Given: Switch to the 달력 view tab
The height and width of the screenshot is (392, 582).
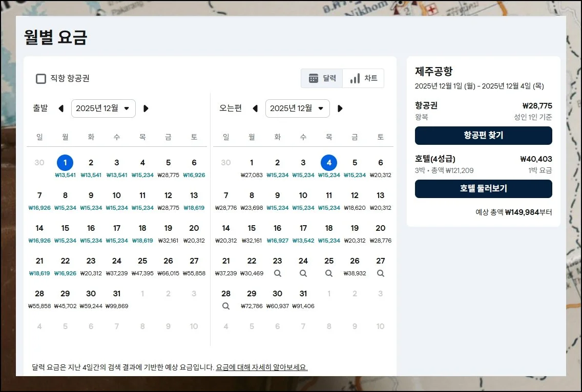Looking at the screenshot, I should click(x=322, y=78).
